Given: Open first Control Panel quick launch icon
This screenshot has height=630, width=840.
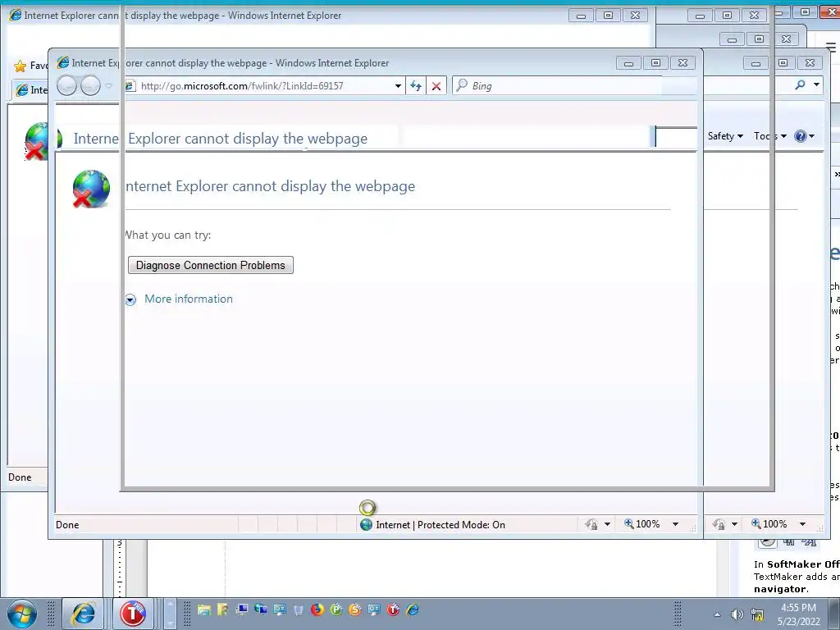Looking at the screenshot, I should pos(280,609).
